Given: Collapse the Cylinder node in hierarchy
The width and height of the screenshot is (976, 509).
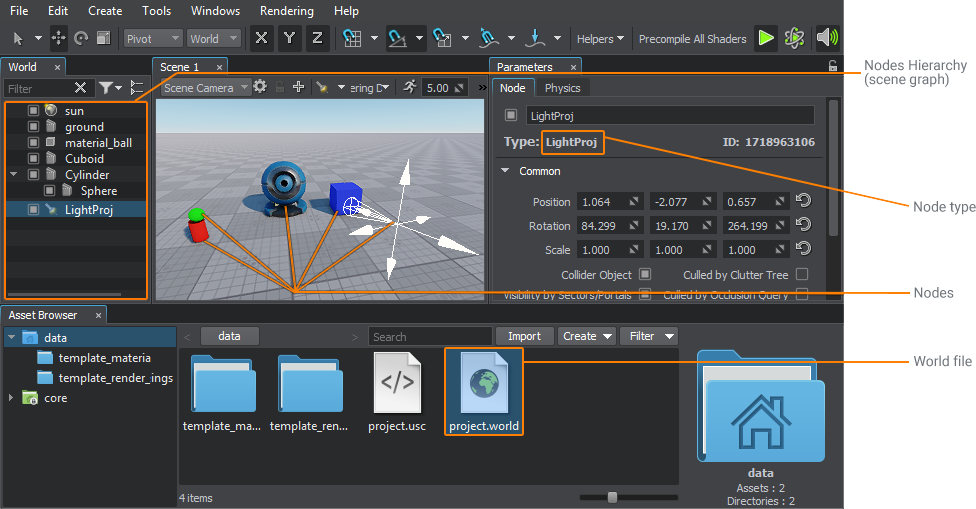Looking at the screenshot, I should pyautogui.click(x=14, y=174).
